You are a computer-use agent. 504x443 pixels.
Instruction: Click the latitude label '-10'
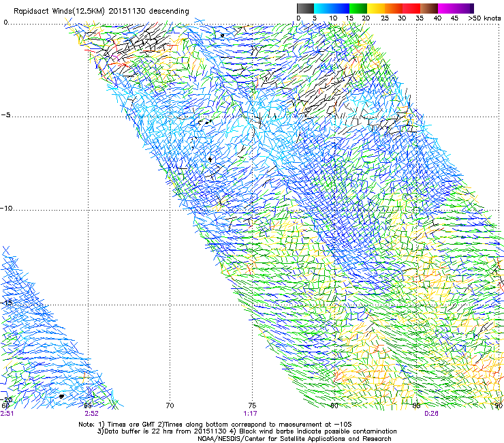pyautogui.click(x=6, y=208)
